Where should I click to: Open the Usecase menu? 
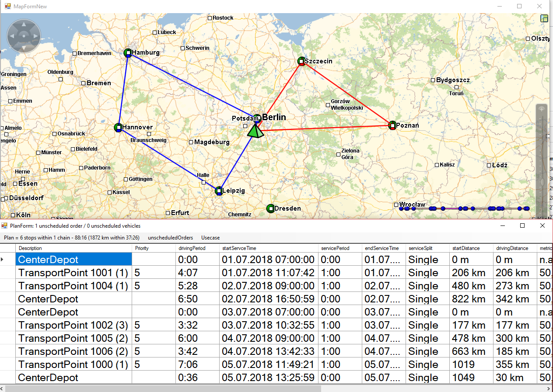[210, 238]
